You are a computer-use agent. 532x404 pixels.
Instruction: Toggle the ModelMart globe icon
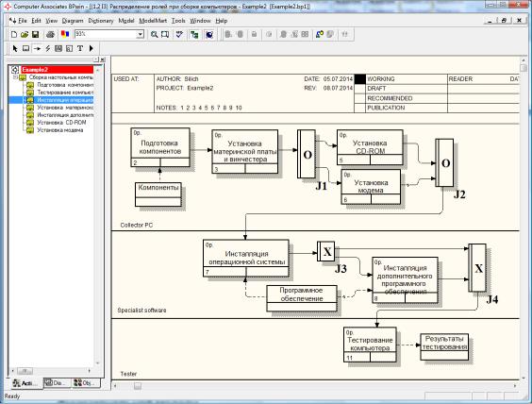tap(209, 34)
